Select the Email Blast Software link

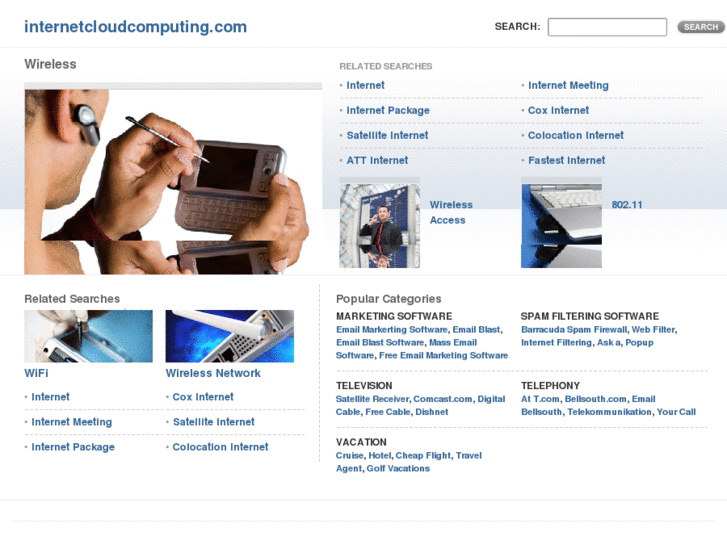click(x=380, y=343)
